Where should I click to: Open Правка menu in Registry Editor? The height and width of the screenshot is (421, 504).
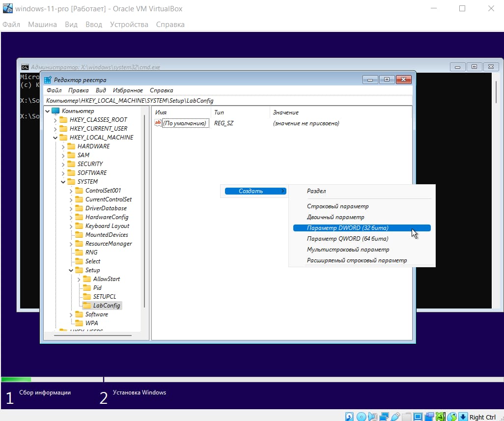click(79, 90)
